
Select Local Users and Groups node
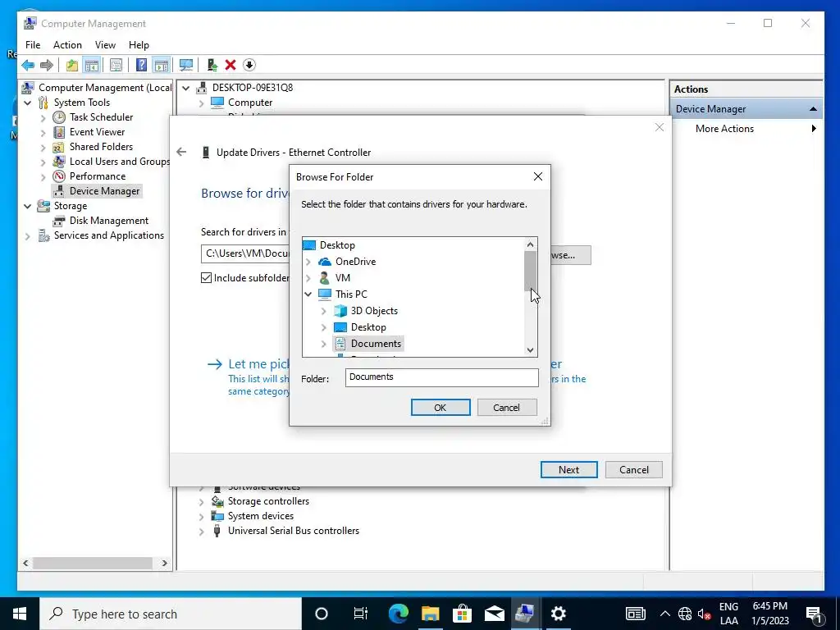[x=120, y=162]
